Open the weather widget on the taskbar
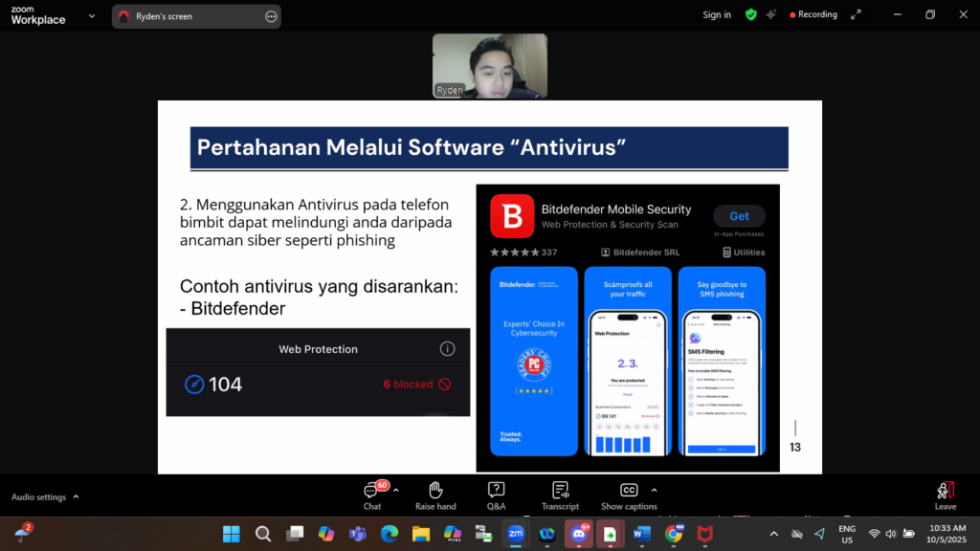 click(23, 533)
